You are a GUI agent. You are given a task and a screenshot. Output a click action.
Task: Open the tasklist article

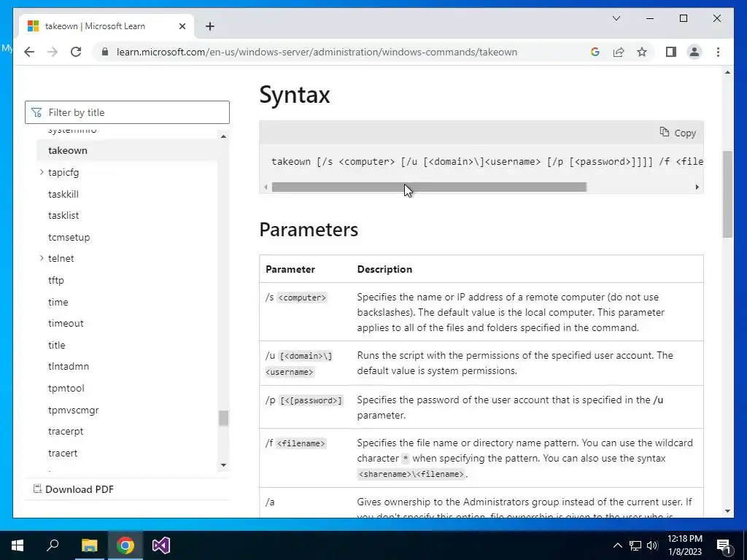(63, 215)
